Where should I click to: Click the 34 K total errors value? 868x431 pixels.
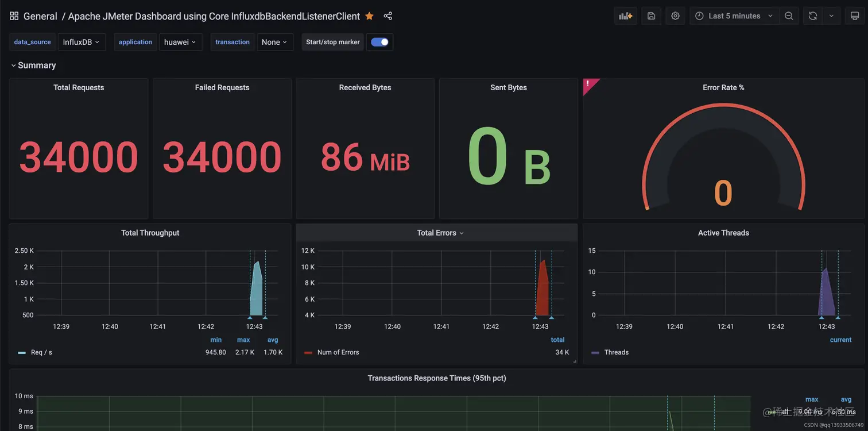point(563,352)
